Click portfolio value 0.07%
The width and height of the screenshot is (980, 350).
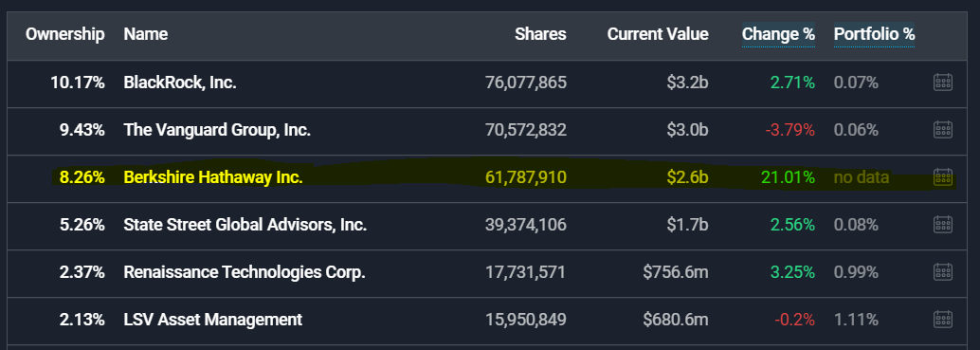coord(856,83)
